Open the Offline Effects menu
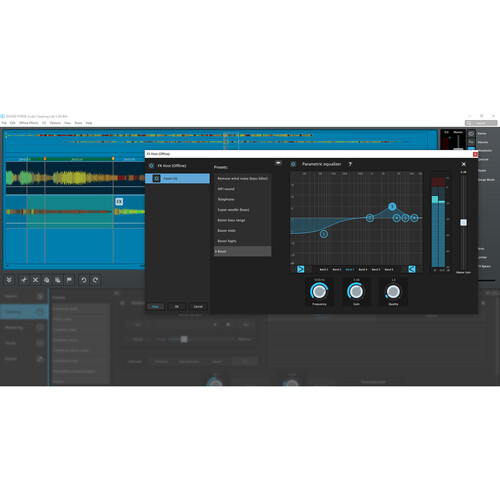Image resolution: width=500 pixels, height=500 pixels. click(29, 123)
